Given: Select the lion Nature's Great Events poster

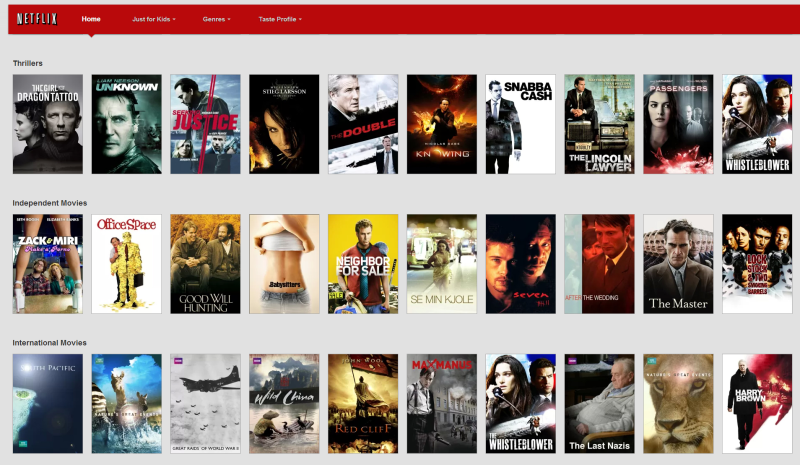Looking at the screenshot, I should (679, 404).
